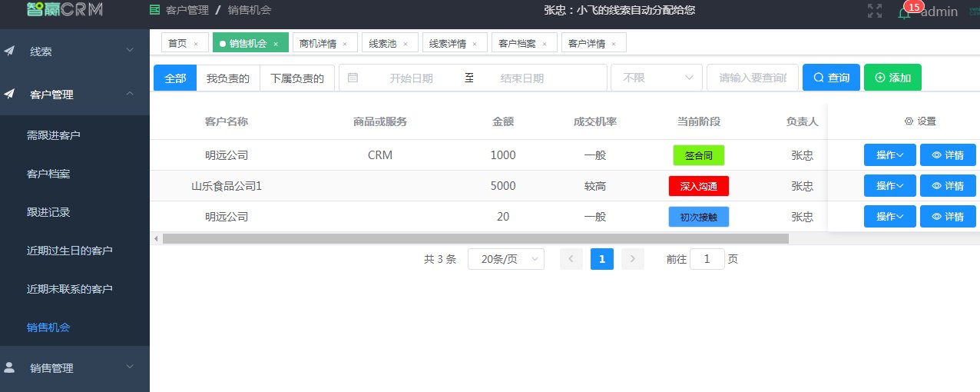Close the 线索池 tab with its x

click(x=406, y=44)
